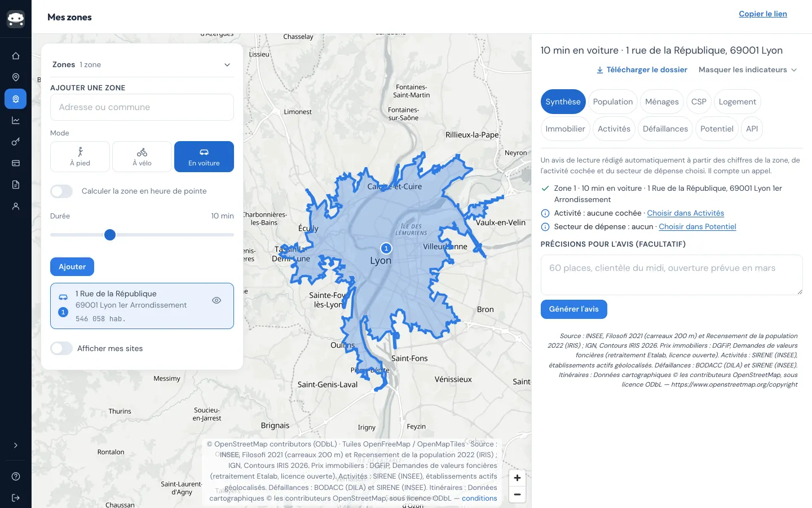Enable the Afficher mes sites switch
This screenshot has height=508, width=812.
point(61,348)
